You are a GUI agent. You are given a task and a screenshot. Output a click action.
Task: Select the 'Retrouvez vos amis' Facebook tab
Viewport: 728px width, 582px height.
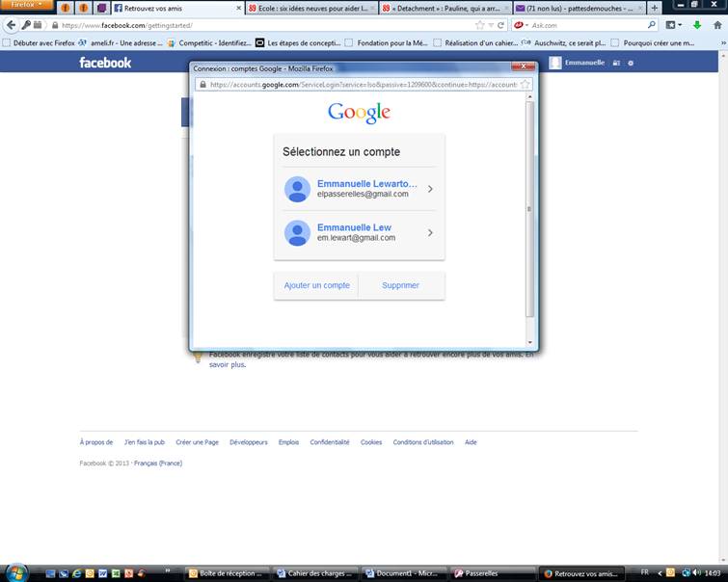175,8
